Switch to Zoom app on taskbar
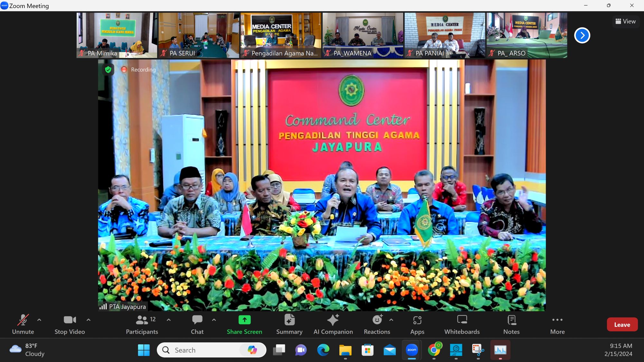 pyautogui.click(x=412, y=350)
